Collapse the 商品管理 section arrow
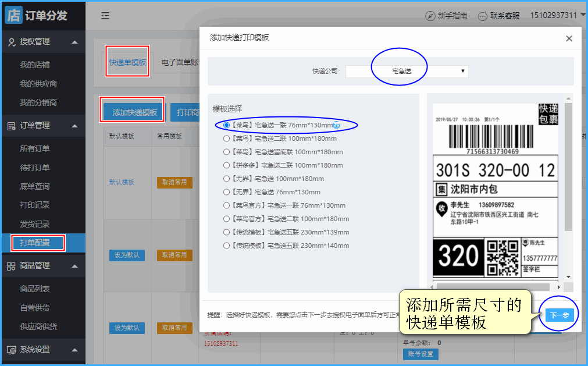The image size is (588, 366). (x=74, y=266)
